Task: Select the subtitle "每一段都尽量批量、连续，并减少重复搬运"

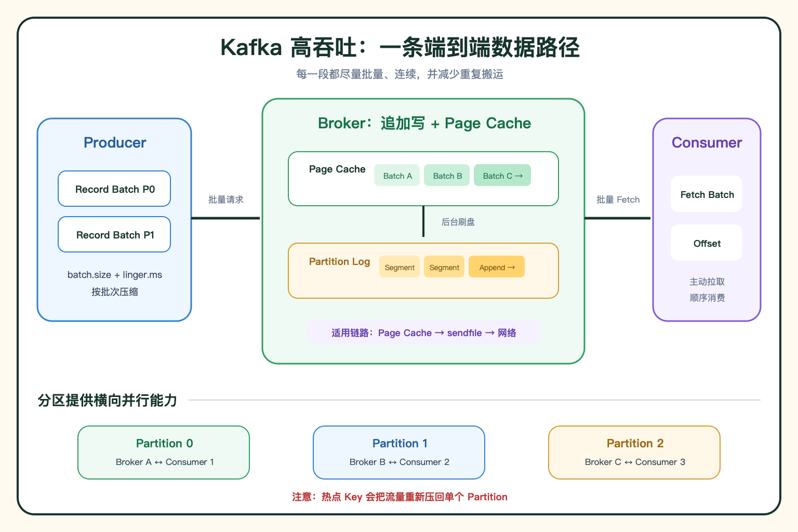Action: [x=400, y=74]
